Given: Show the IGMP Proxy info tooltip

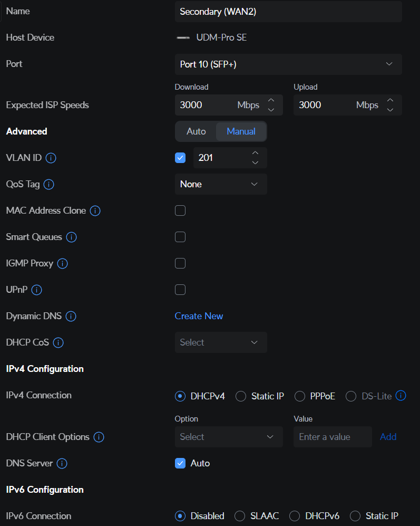Looking at the screenshot, I should point(62,263).
